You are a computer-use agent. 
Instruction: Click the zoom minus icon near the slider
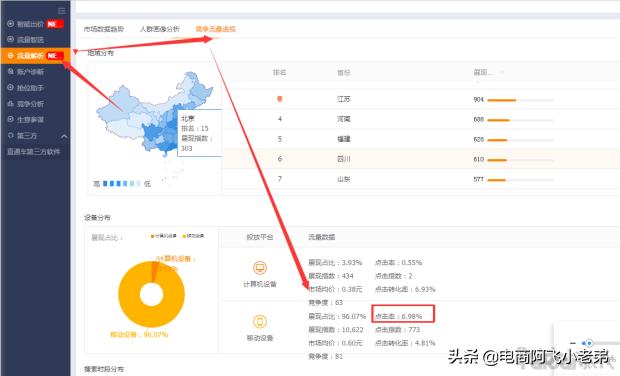point(573,343)
